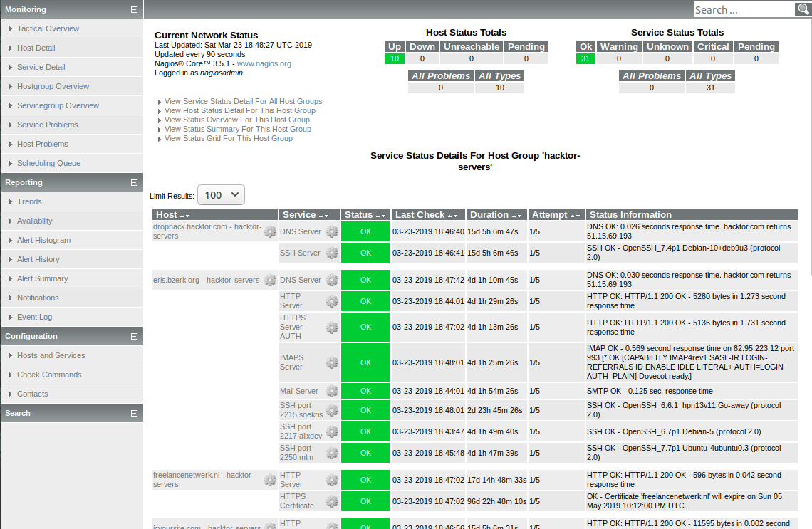
Task: Click gear icon for SSH port 2250 mlm
Action: [332, 453]
